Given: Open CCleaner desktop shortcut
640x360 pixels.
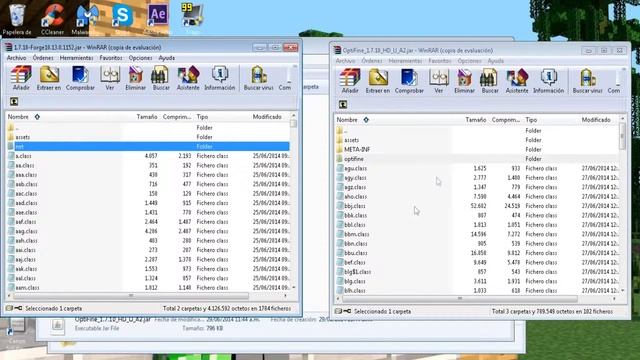Looking at the screenshot, I should [x=52, y=19].
